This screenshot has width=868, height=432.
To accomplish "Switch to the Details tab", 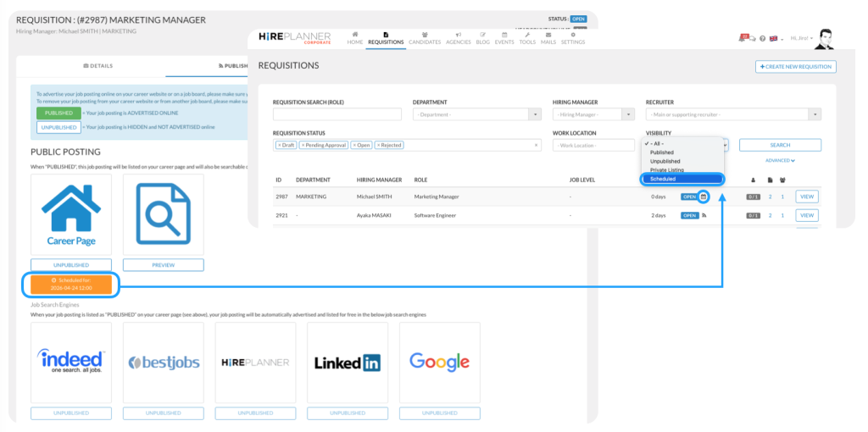I will 97,65.
